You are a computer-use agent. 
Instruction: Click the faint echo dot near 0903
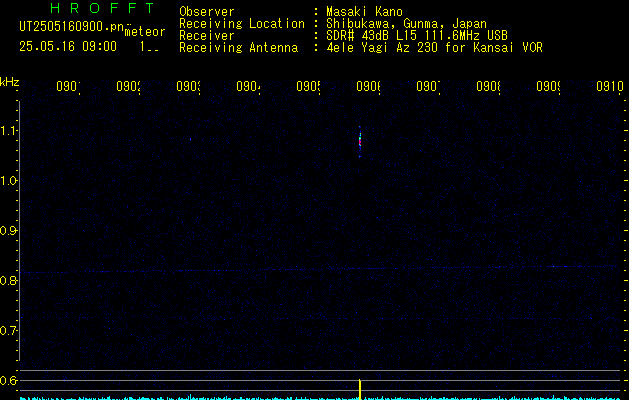pos(190,139)
